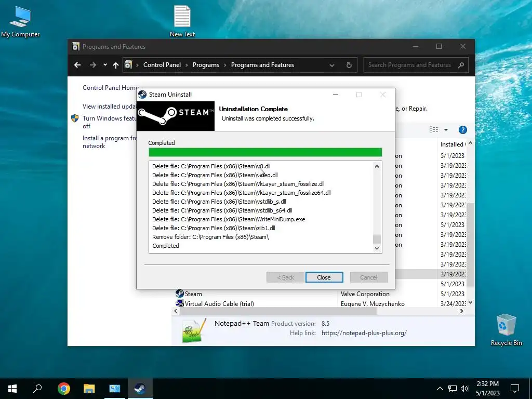Click the search magnifier icon
The image size is (532, 399).
coord(461,65)
